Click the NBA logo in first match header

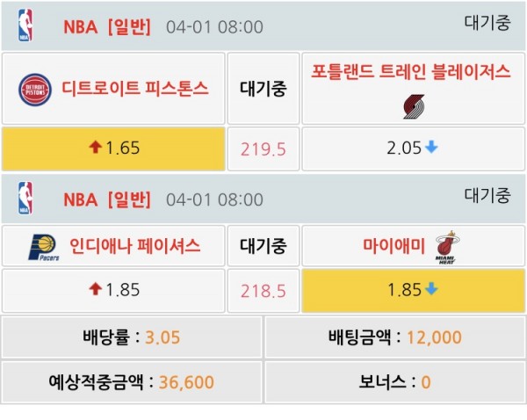(25, 25)
